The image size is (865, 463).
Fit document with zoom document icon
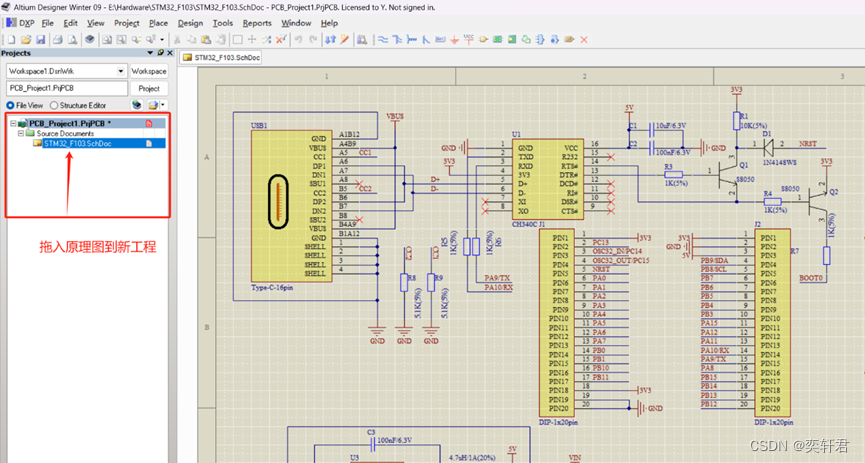pos(107,40)
